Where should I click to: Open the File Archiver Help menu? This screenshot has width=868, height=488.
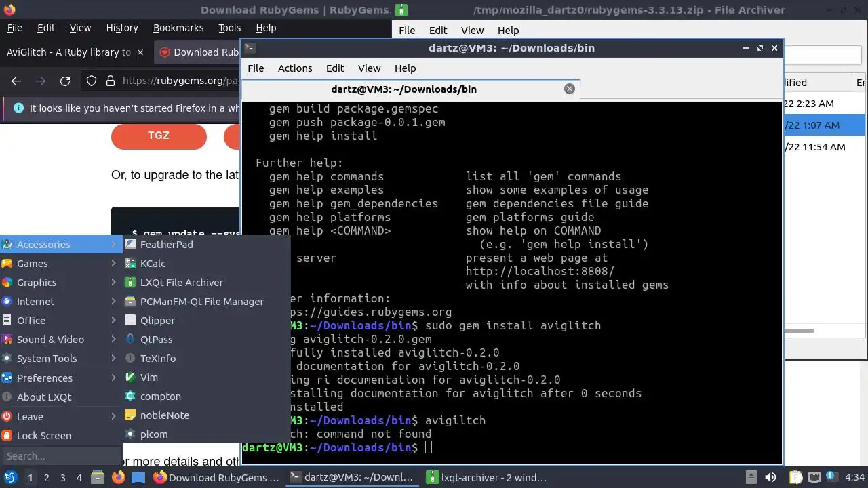(508, 30)
